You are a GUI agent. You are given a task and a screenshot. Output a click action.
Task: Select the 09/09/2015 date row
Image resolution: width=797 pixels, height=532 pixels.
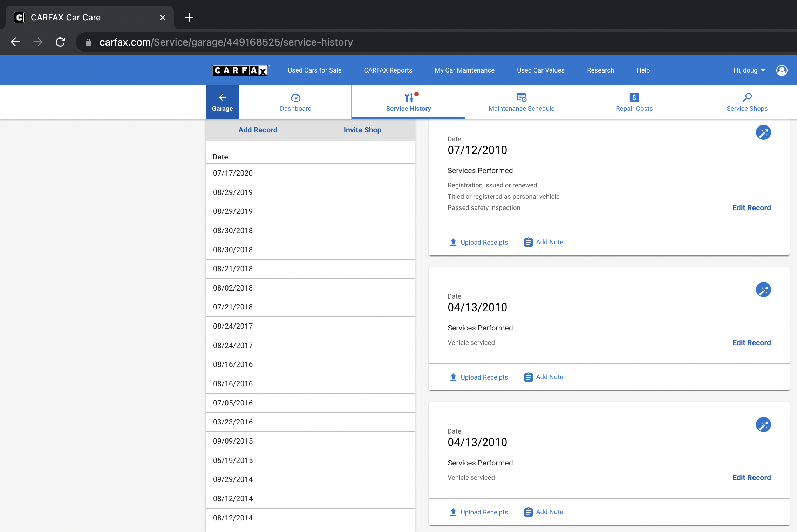click(310, 441)
